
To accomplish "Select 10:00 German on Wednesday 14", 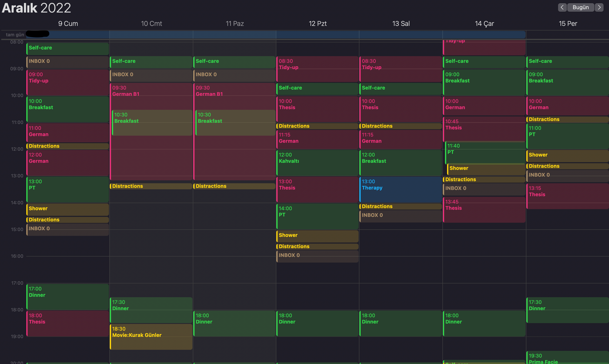I will point(484,106).
